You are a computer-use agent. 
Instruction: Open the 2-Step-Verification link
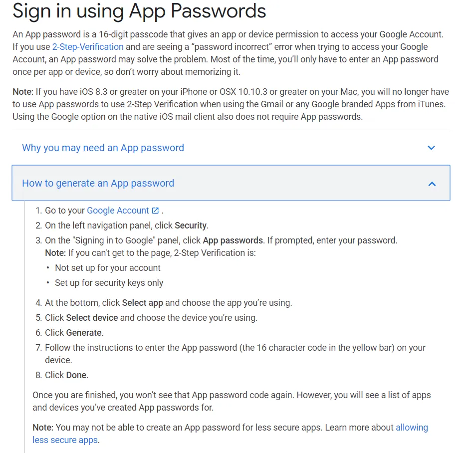88,47
